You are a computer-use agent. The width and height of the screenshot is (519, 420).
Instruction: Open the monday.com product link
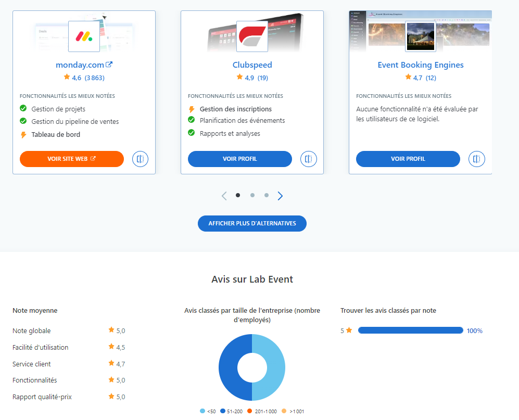[80, 65]
